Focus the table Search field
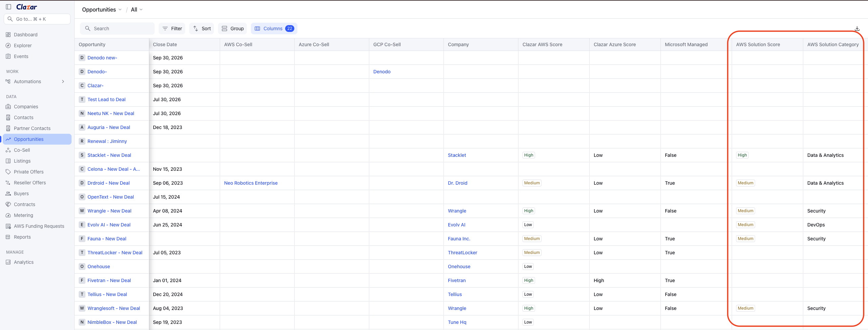The width and height of the screenshot is (868, 330). tap(117, 29)
